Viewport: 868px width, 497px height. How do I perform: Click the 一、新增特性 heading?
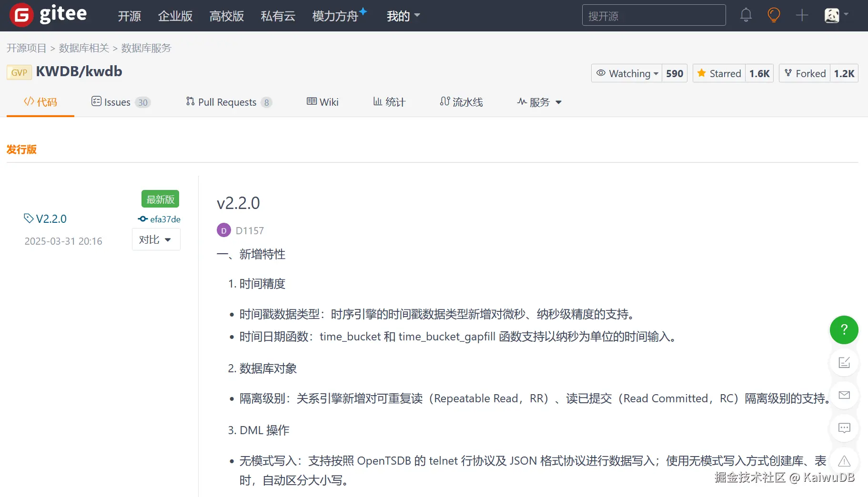[x=251, y=254]
